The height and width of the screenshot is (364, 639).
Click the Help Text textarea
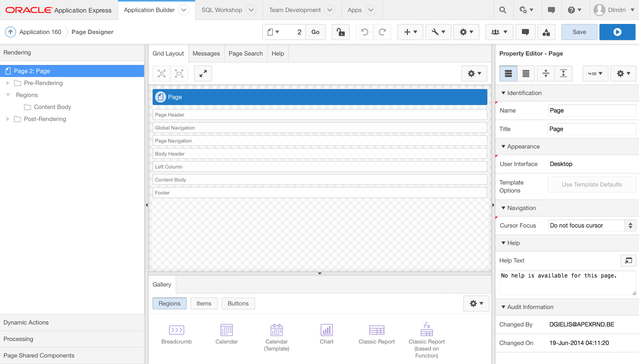click(568, 283)
